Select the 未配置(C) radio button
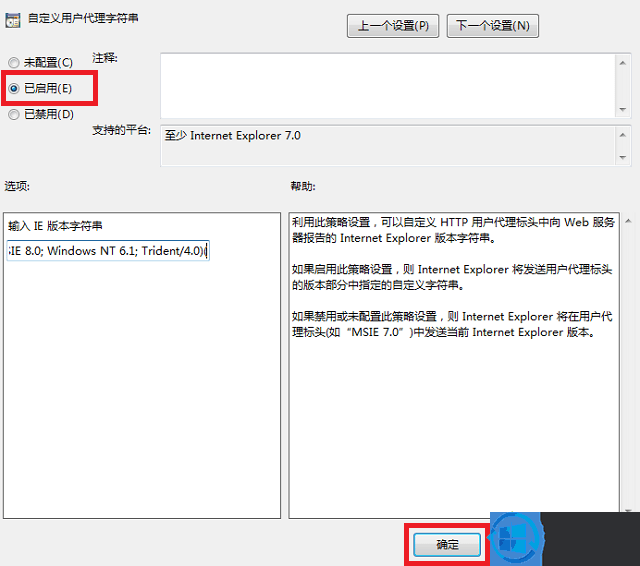Viewport: 640px width, 566px height. pos(14,62)
